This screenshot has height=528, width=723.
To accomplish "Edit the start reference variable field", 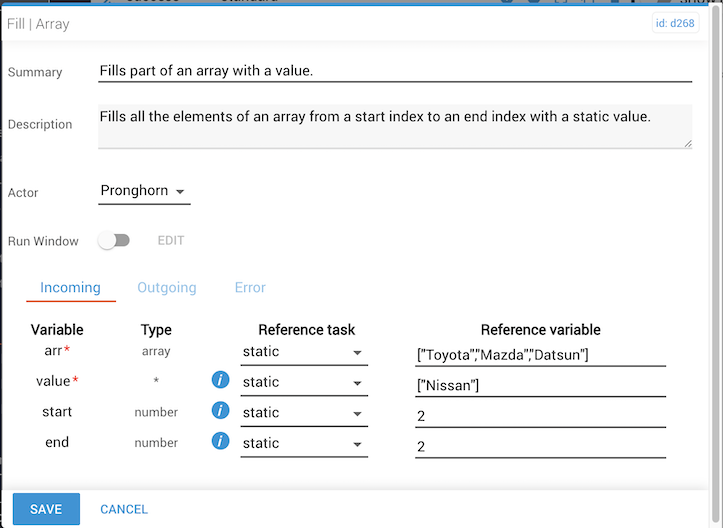I will point(540,414).
